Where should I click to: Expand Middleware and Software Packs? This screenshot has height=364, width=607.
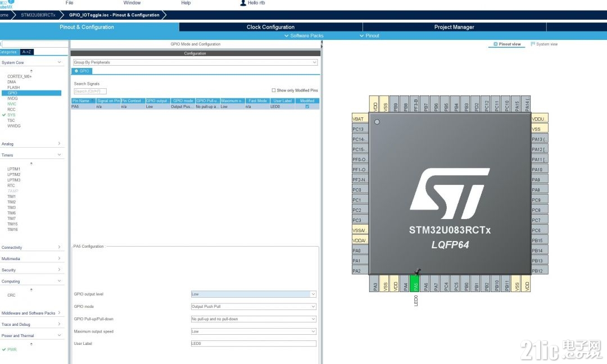59,313
